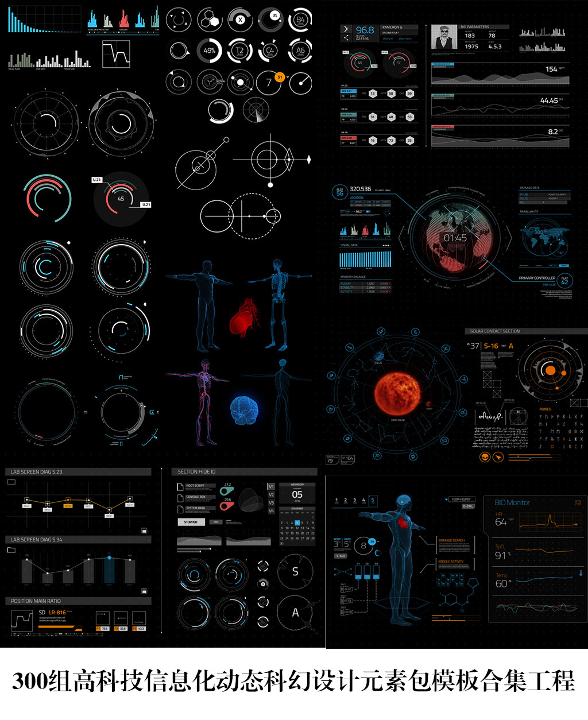Click the FLAT 42 circle badge
Screen dimensions: 588x720
(564, 280)
